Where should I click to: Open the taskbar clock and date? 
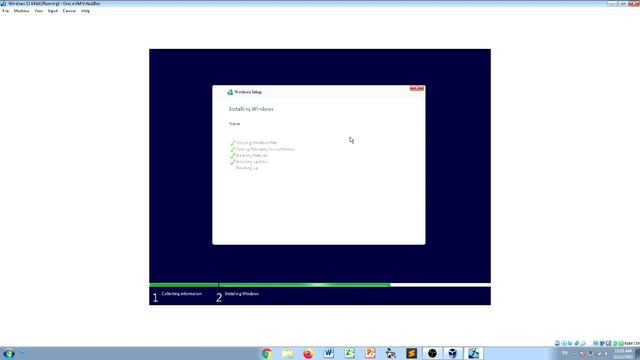coord(623,354)
